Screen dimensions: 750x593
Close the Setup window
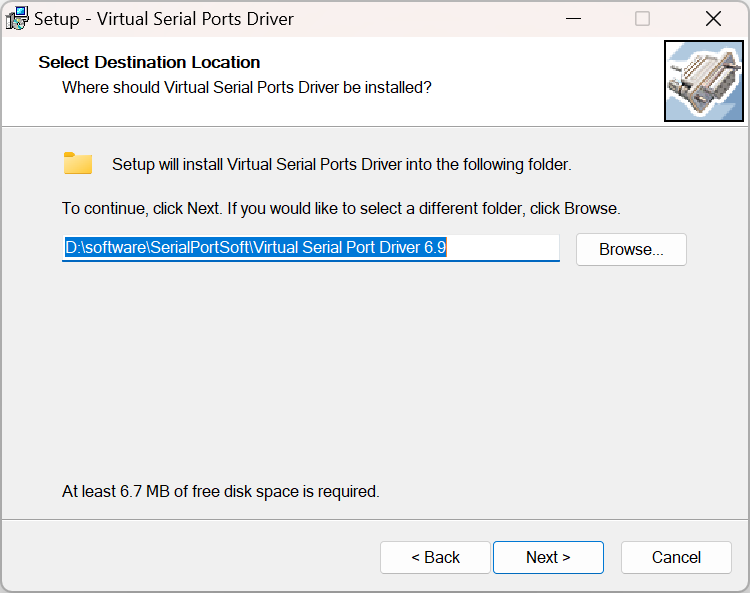(x=713, y=19)
